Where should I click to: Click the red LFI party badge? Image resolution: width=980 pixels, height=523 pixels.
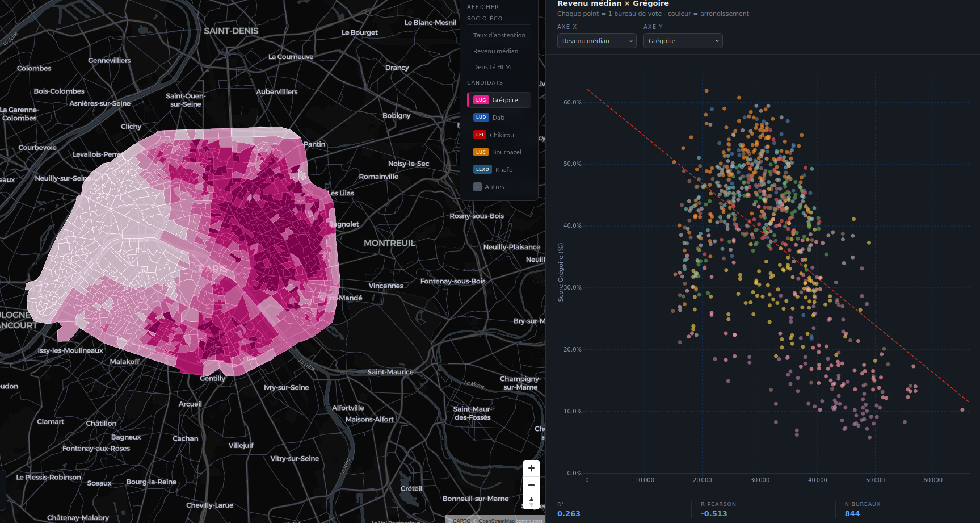480,135
